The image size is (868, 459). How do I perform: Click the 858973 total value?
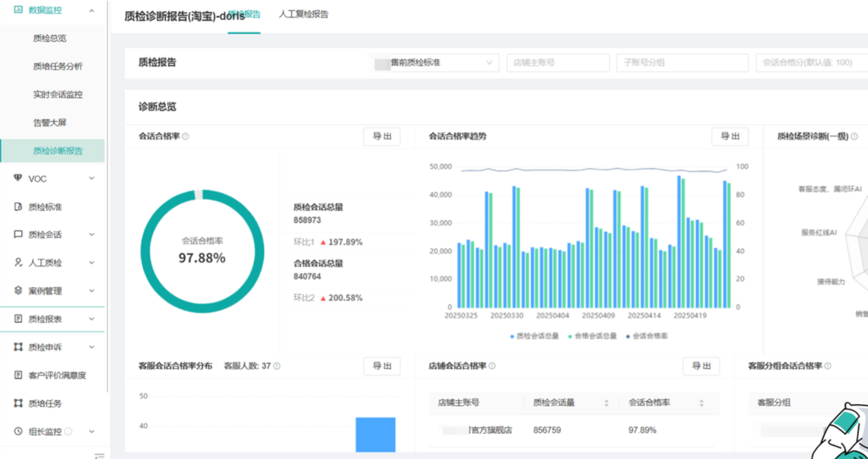(x=307, y=220)
